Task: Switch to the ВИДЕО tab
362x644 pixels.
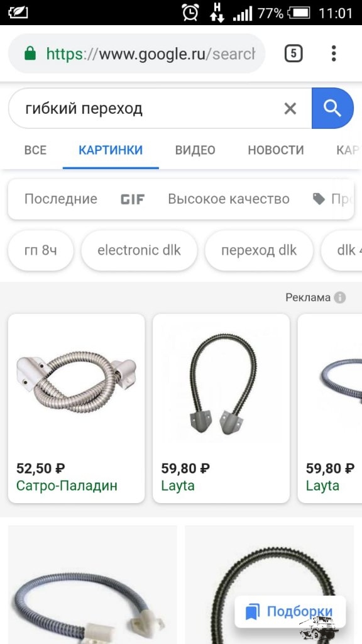Action: [195, 150]
